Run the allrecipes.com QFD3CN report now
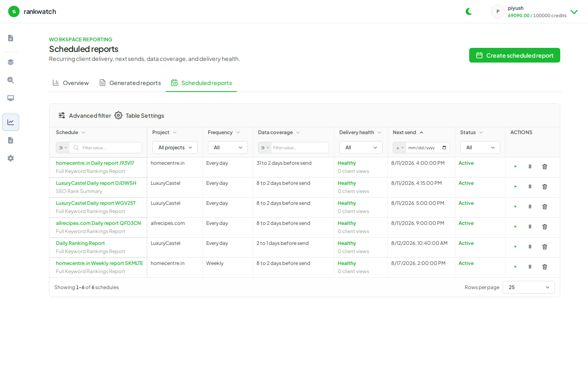This screenshot has width=588, height=368. coord(515,227)
